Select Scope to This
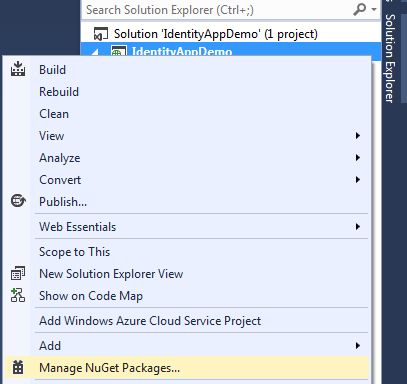Viewport: 407px width, 384px height. (x=187, y=252)
